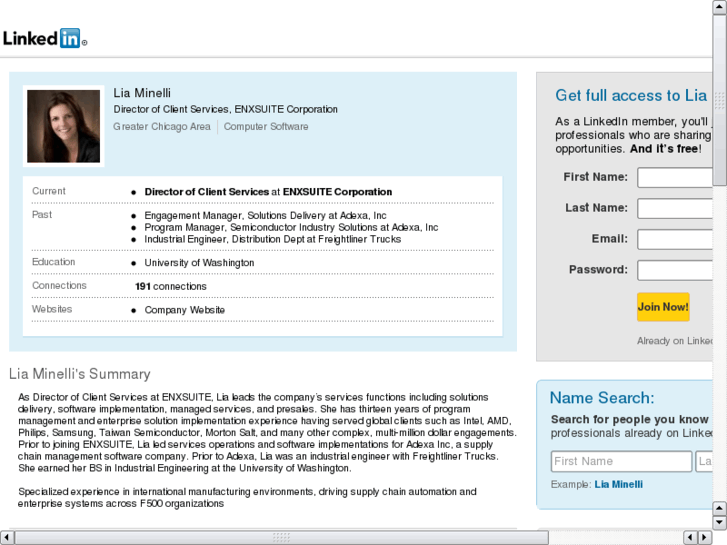
Task: Click the vertical scrollbar thumb
Action: [720, 100]
